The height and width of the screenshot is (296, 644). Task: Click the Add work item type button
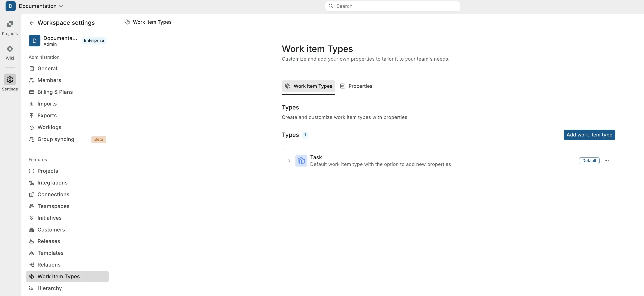589,135
